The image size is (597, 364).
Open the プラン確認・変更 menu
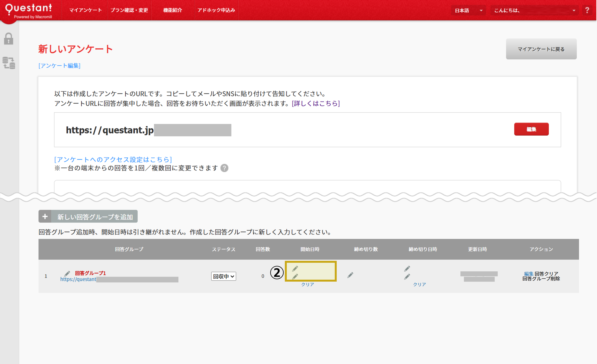(x=129, y=10)
